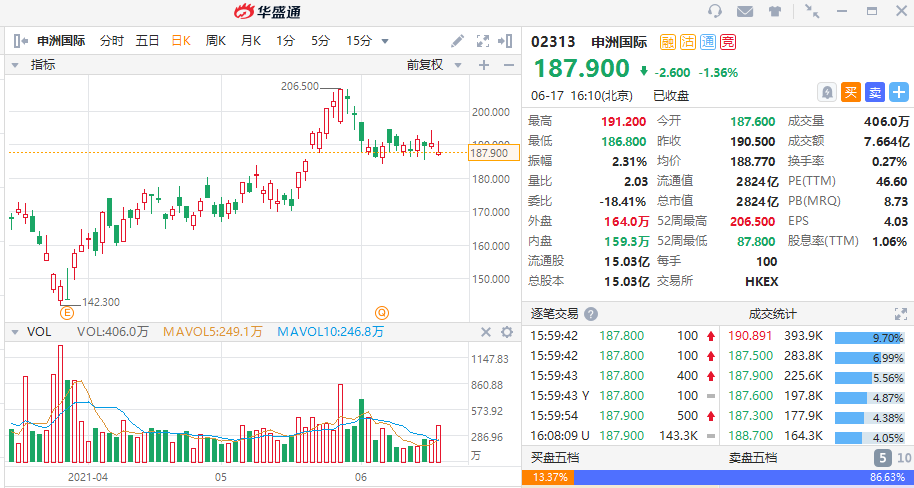Viewport: 914px width, 488px height.
Task: Select the pencil drawing tool
Action: [x=458, y=41]
